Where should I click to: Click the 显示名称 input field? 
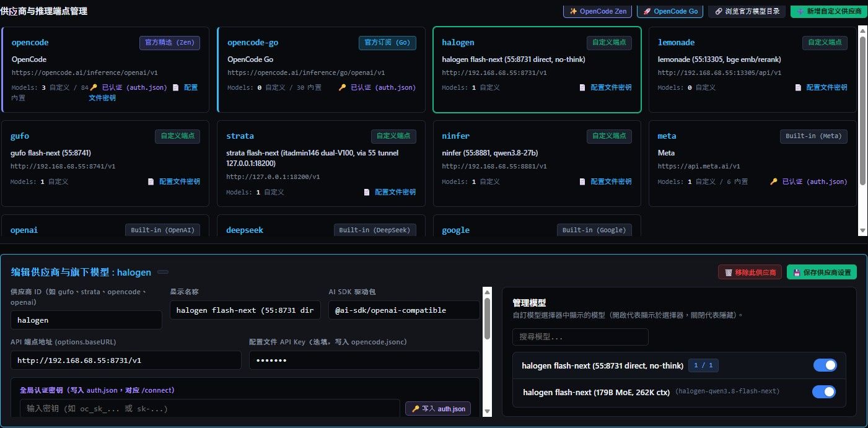tap(245, 310)
